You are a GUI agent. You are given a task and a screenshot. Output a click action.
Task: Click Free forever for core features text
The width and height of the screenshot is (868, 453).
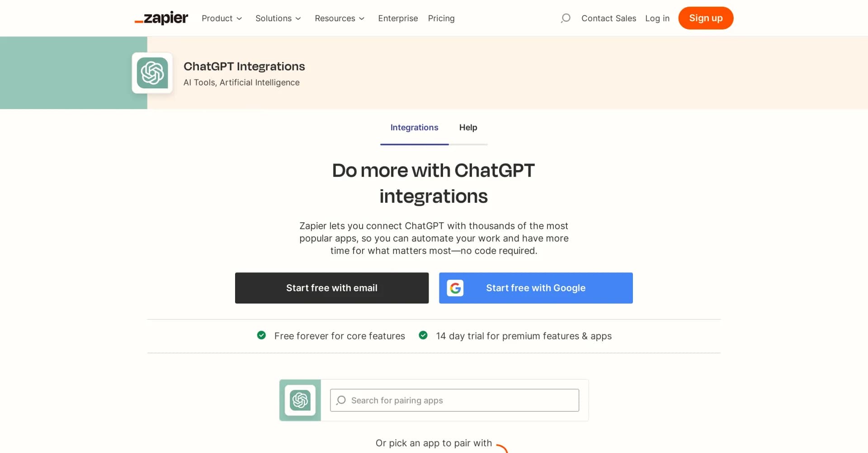[x=340, y=336]
